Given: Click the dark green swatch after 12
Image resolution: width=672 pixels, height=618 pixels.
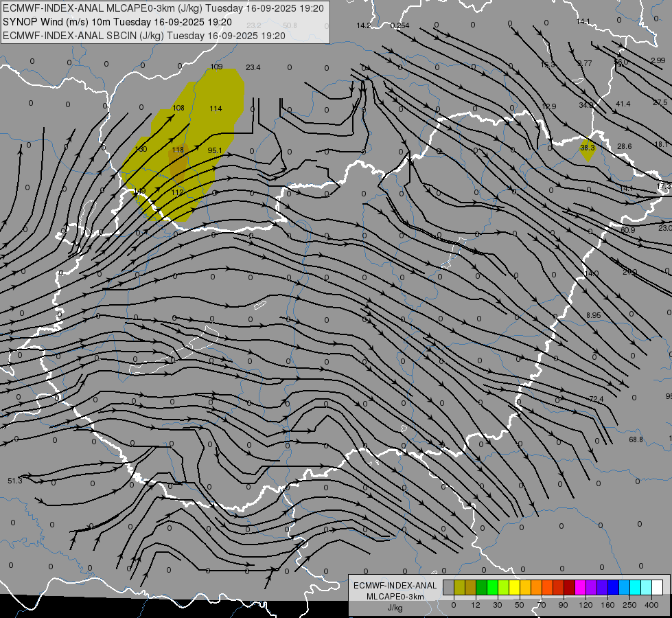Looking at the screenshot, I should point(481,587).
